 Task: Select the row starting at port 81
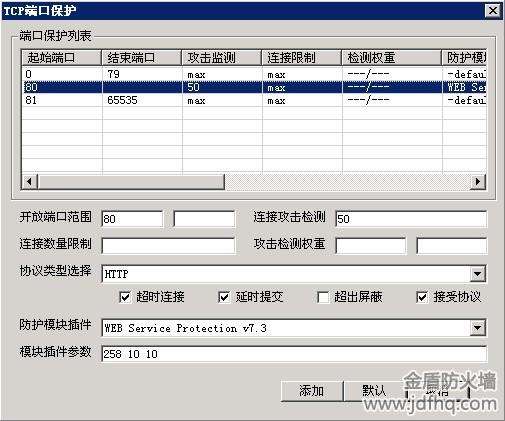[x=254, y=100]
